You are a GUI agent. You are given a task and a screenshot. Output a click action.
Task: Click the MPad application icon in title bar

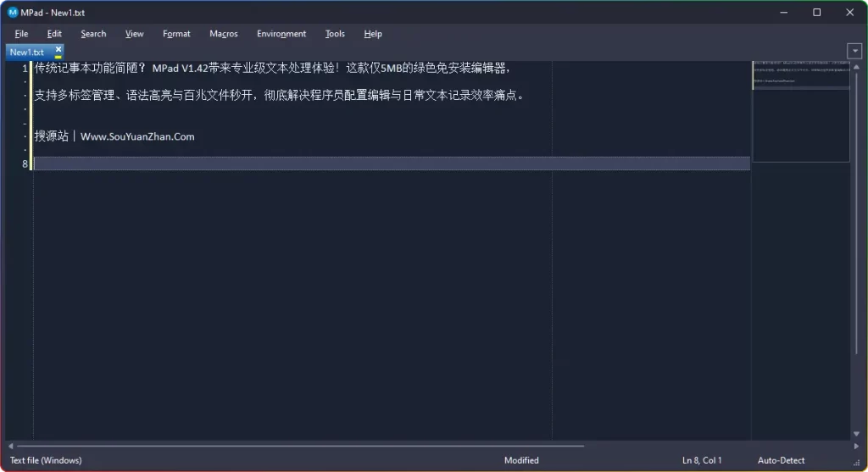click(x=13, y=12)
